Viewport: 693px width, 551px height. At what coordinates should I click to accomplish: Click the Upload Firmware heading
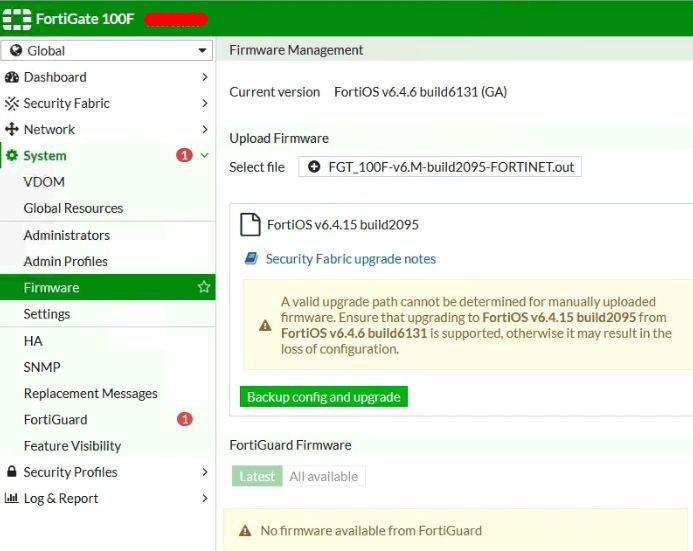coord(279,138)
